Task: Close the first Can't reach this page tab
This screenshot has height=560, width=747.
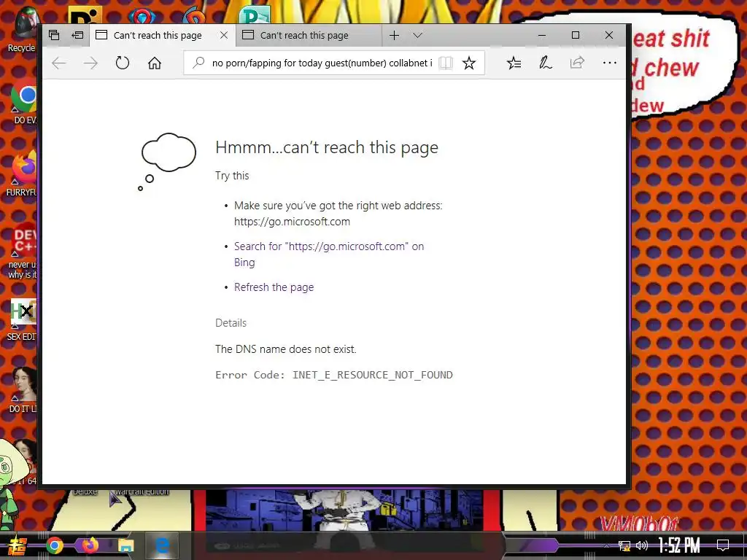Action: pos(224,35)
